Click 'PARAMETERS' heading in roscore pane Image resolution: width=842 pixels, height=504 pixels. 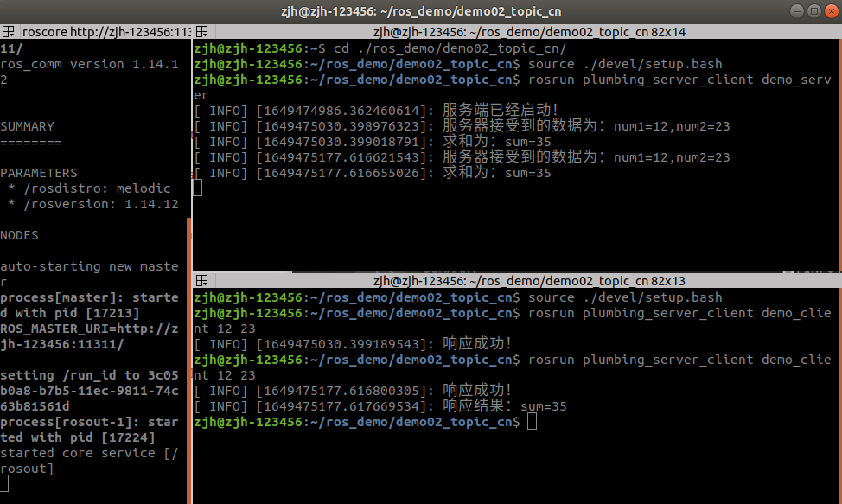39,173
